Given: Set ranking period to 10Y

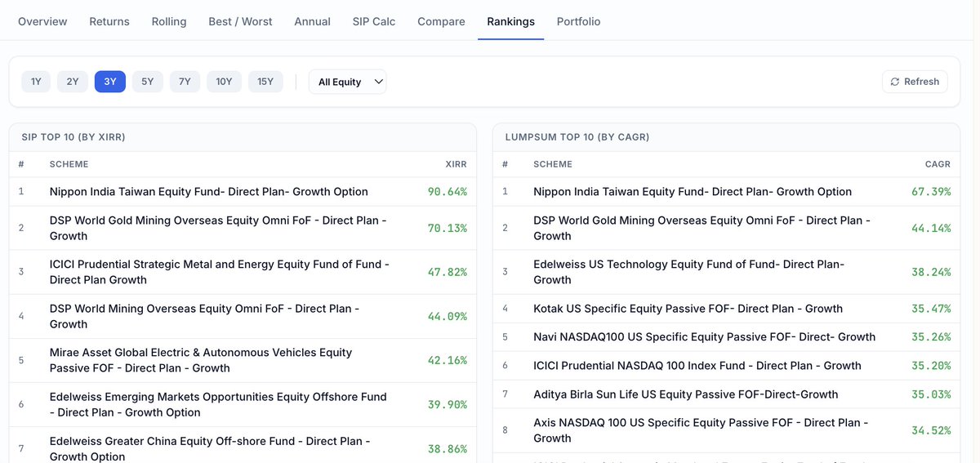Looking at the screenshot, I should 224,82.
